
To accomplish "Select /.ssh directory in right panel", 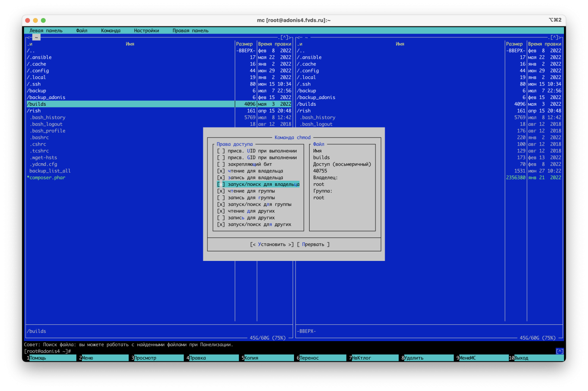I will pos(429,84).
